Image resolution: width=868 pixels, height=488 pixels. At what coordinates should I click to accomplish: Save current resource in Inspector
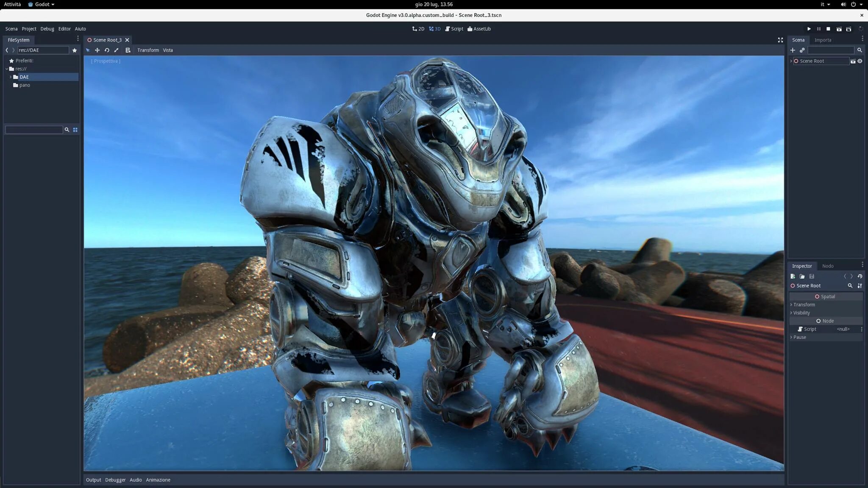[812, 276]
